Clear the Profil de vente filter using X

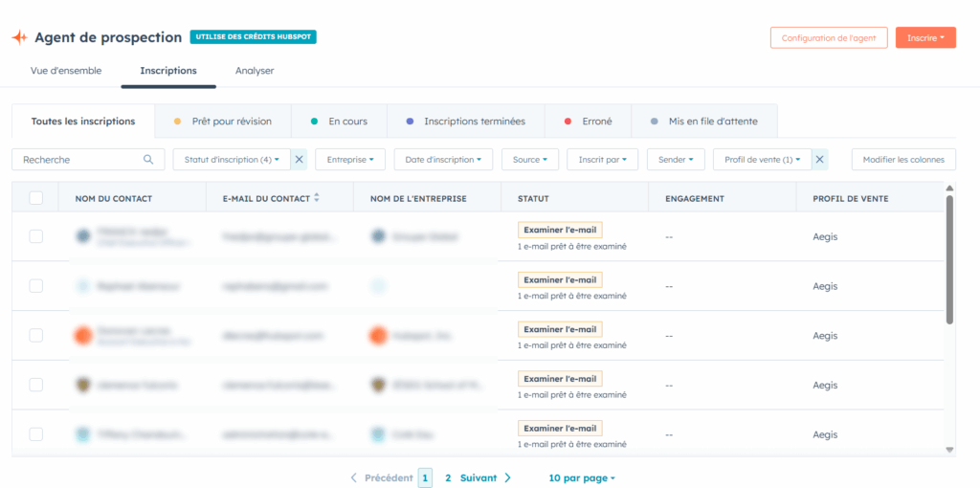819,160
